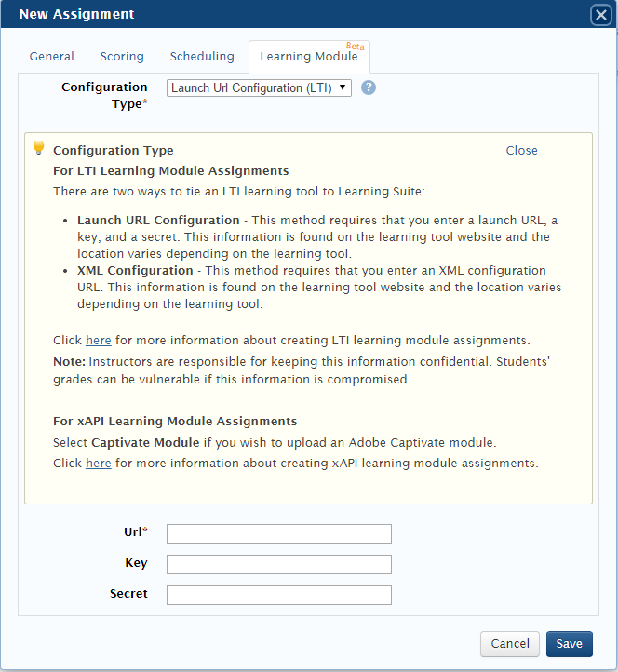618x672 pixels.
Task: Click into the Key text field
Action: click(x=278, y=564)
